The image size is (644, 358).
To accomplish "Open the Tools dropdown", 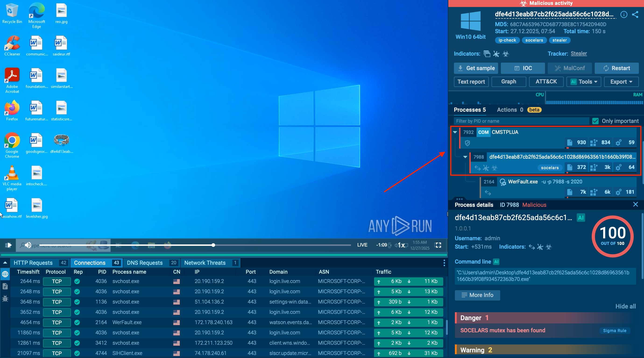I will [x=584, y=82].
